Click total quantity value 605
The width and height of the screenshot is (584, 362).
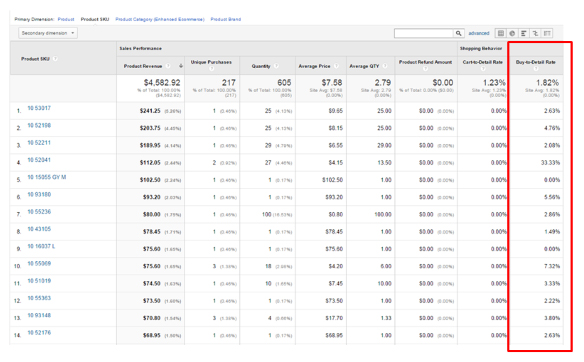[x=284, y=82]
